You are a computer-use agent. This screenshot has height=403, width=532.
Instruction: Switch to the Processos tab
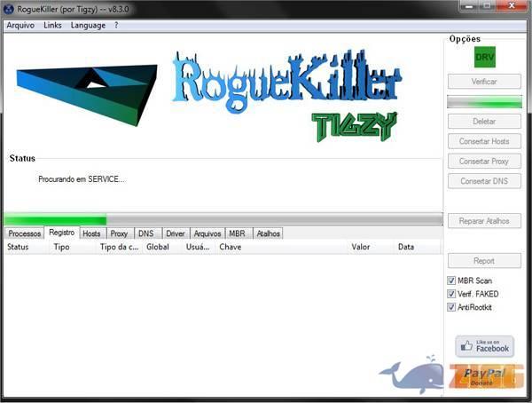pyautogui.click(x=24, y=233)
